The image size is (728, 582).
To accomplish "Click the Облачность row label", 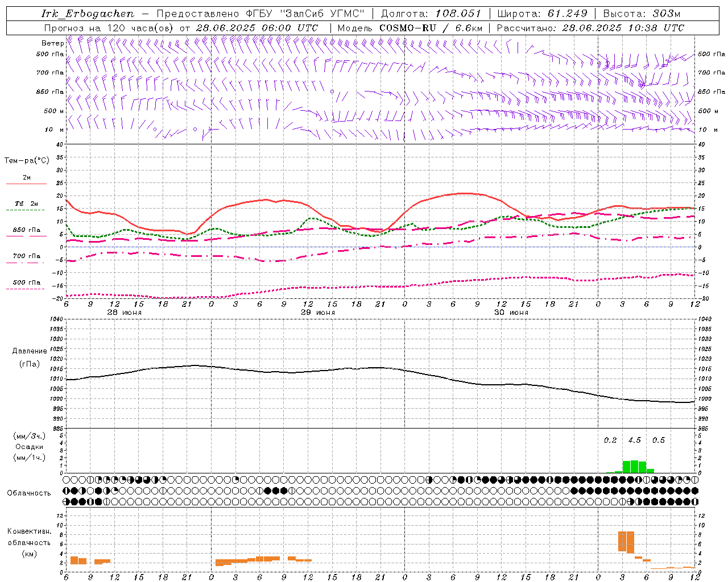I will (x=29, y=493).
